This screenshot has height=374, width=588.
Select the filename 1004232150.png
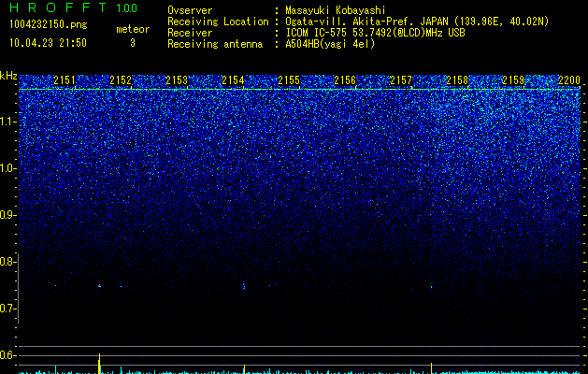49,25
